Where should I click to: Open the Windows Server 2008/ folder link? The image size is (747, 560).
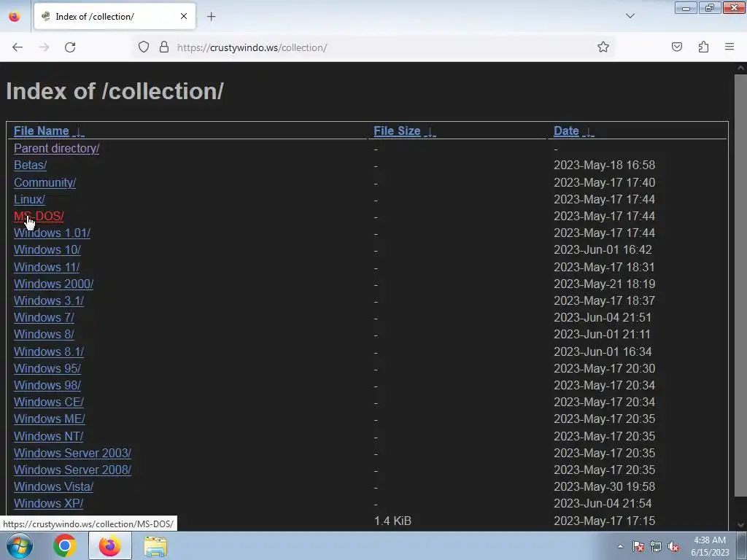tap(72, 470)
